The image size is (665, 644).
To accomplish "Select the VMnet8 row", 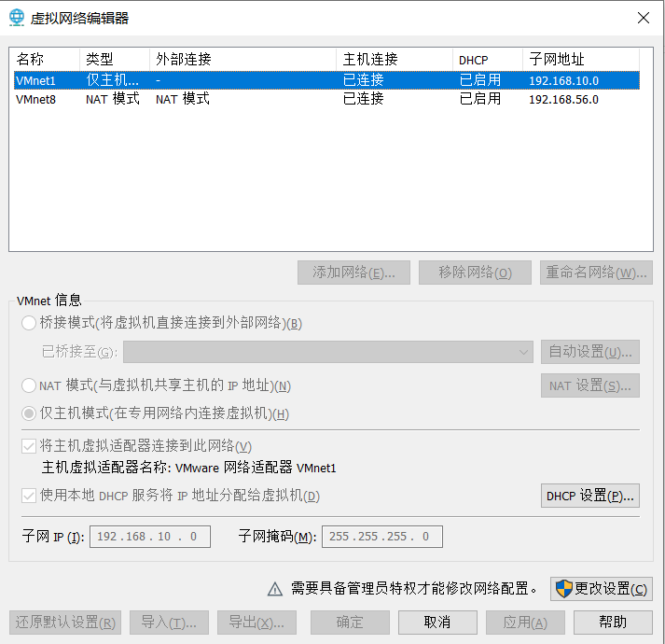I will (x=326, y=99).
